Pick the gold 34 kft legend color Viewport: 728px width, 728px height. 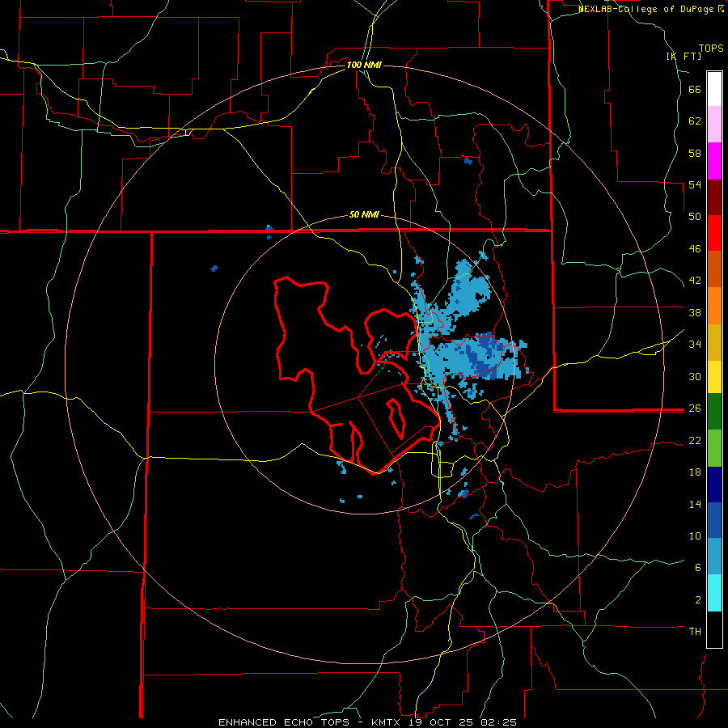point(714,342)
